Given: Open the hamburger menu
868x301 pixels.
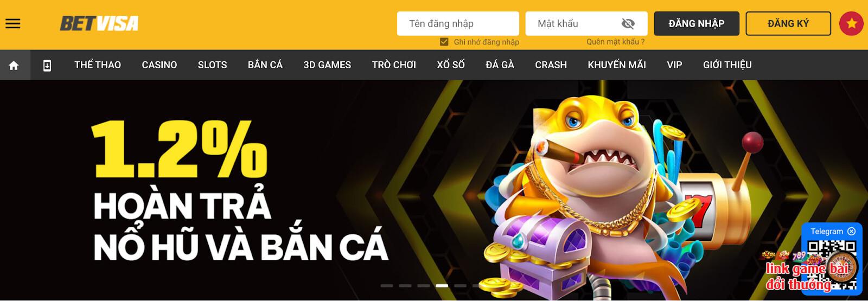Looking at the screenshot, I should tap(13, 24).
